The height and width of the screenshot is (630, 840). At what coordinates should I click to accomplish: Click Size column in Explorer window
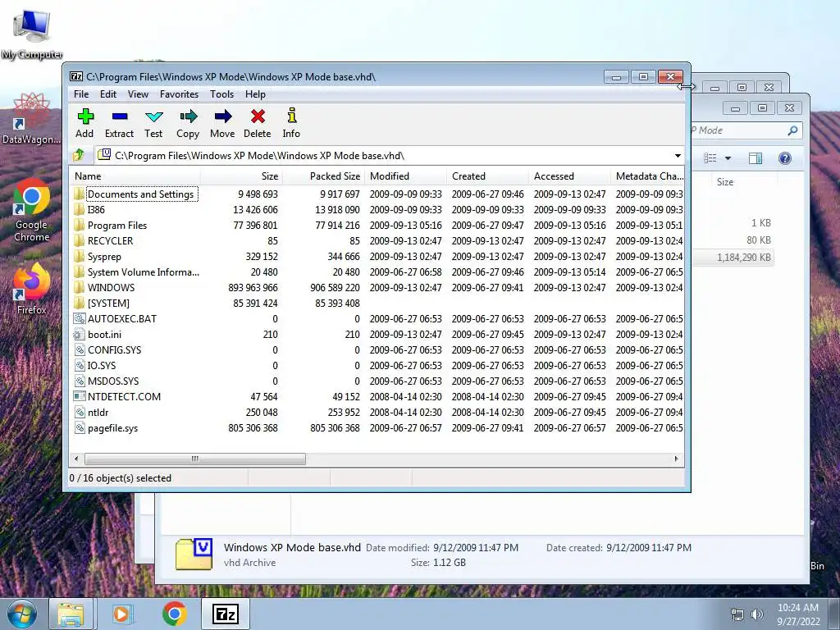[x=725, y=182]
